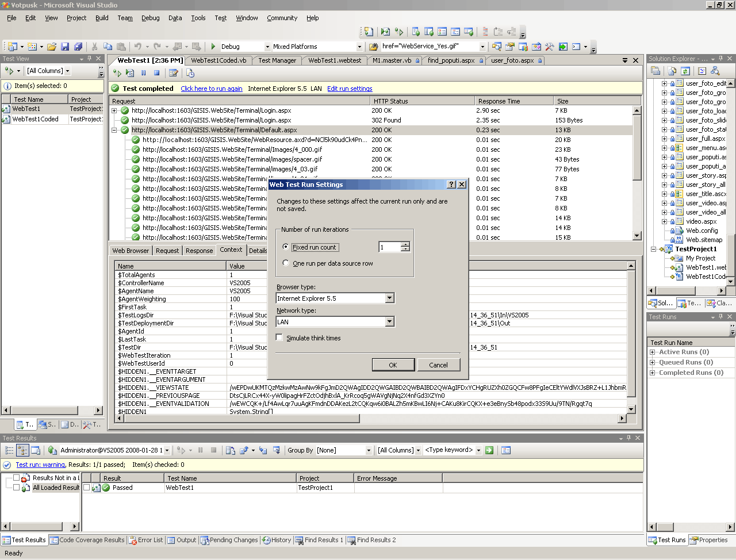The height and width of the screenshot is (560, 736).
Task: Choose One run per data source row
Action: 286,263
